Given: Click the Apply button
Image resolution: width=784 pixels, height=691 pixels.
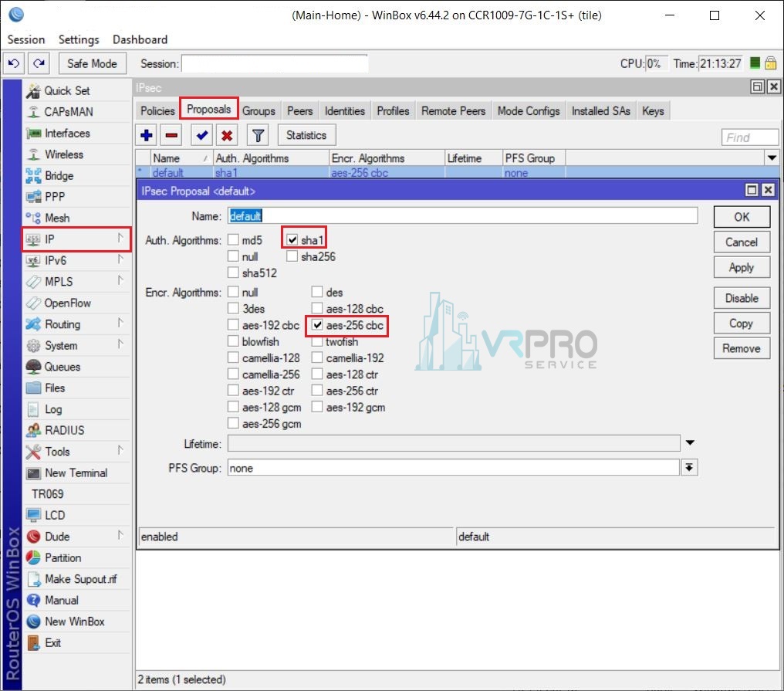Looking at the screenshot, I should point(742,268).
